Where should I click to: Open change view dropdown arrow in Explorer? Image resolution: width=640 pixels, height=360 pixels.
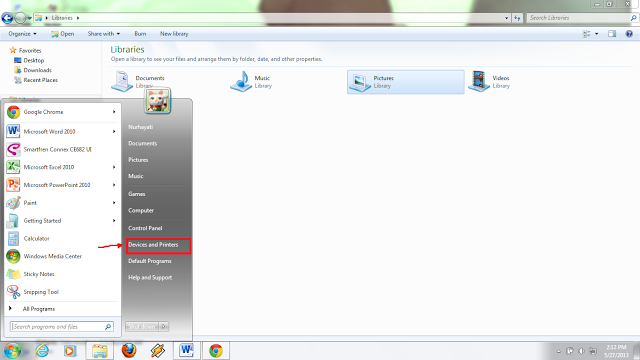pos(597,34)
